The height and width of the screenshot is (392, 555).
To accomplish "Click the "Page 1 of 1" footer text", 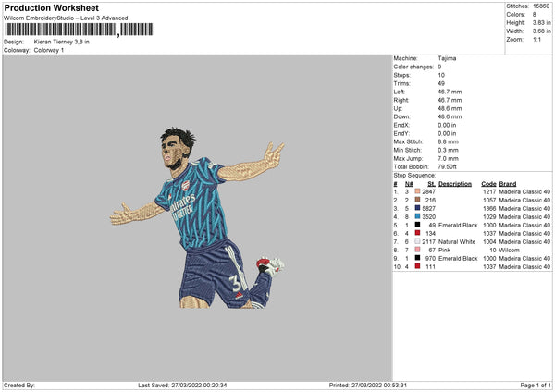I will tap(536, 385).
